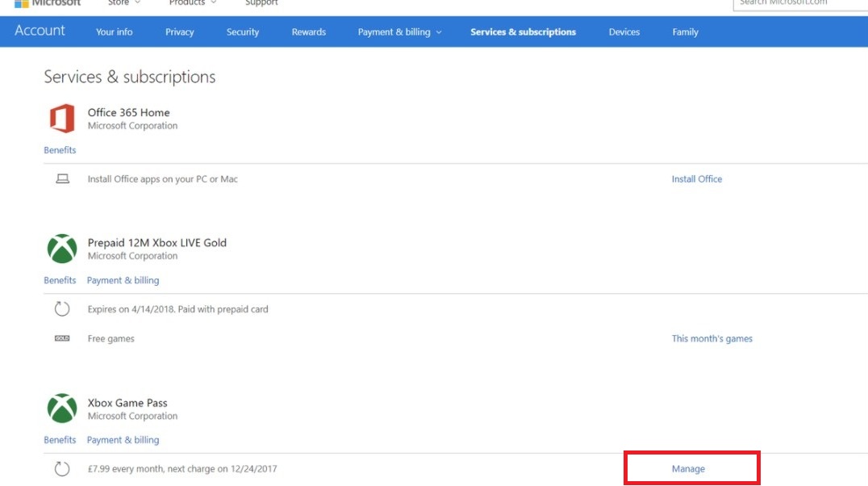Viewport: 868px width, 486px height.
Task: Click the Microsoft logo in header
Action: [x=48, y=3]
